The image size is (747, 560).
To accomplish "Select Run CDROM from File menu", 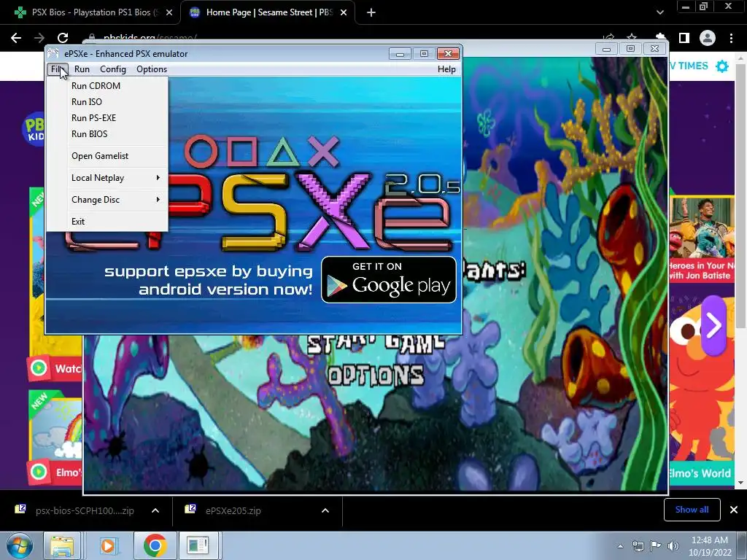I will (x=107, y=86).
